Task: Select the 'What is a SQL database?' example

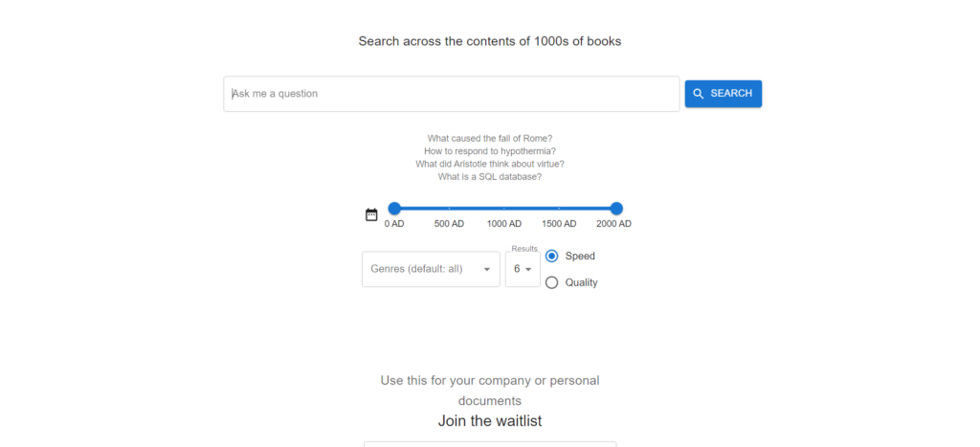Action: (x=489, y=176)
